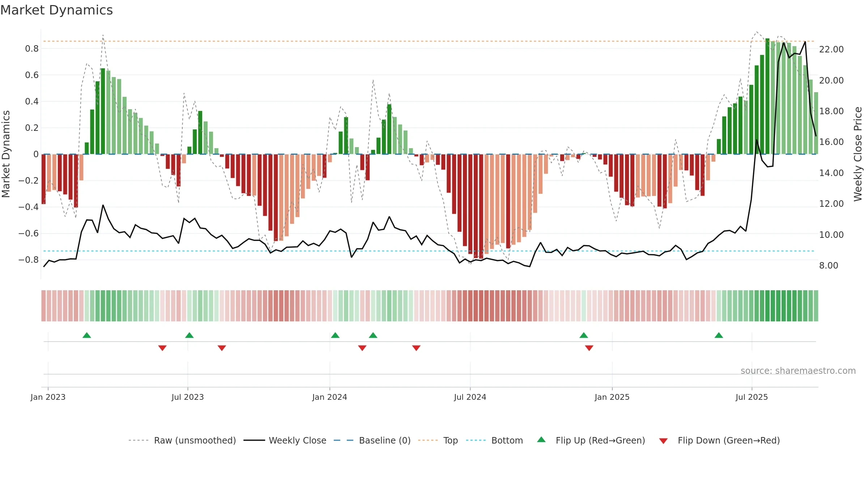The height and width of the screenshot is (488, 868).
Task: Click the 'Jan 2025' x-axis label
Action: [612, 397]
